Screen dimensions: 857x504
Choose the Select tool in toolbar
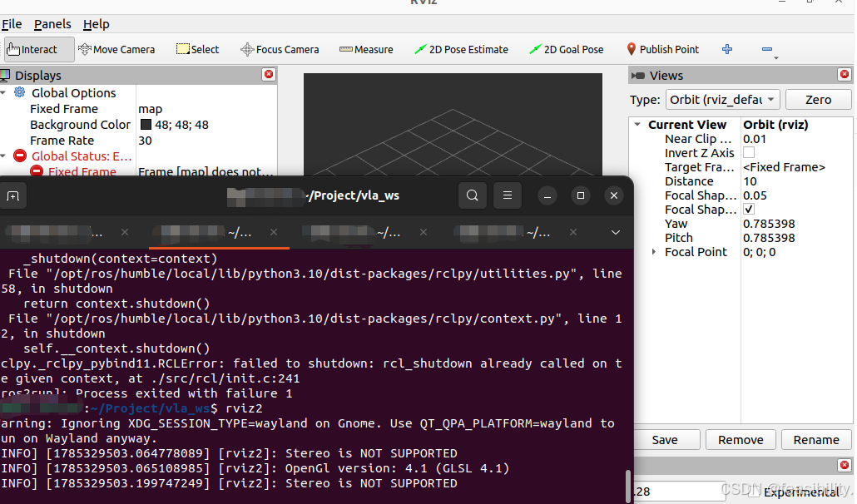coord(197,49)
